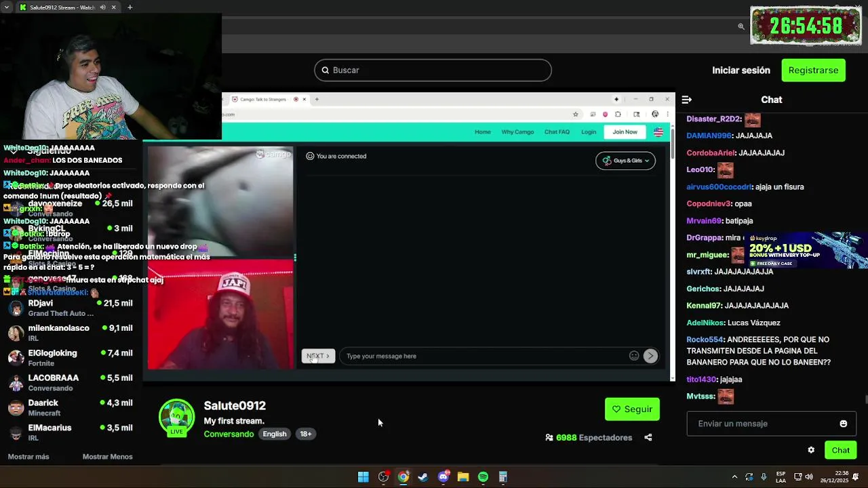Open Chrome three-dot menu in streamed browser

click(667, 115)
